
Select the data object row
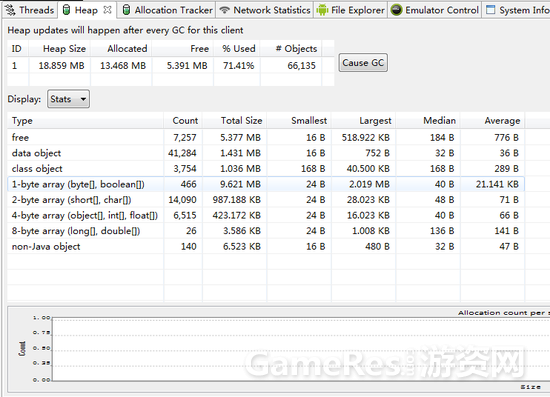coord(266,153)
